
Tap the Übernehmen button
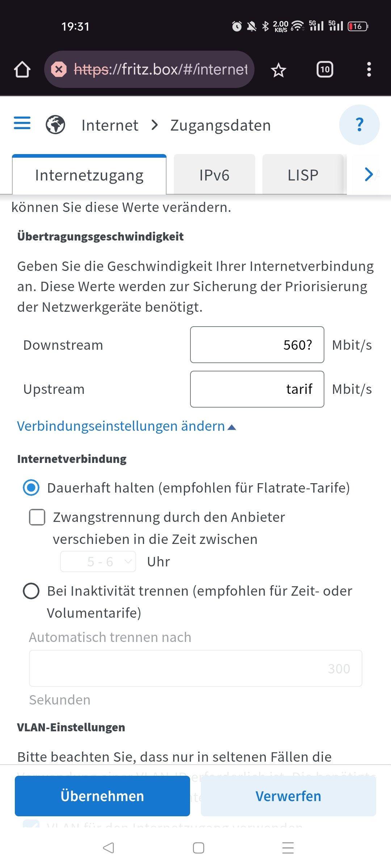[102, 796]
